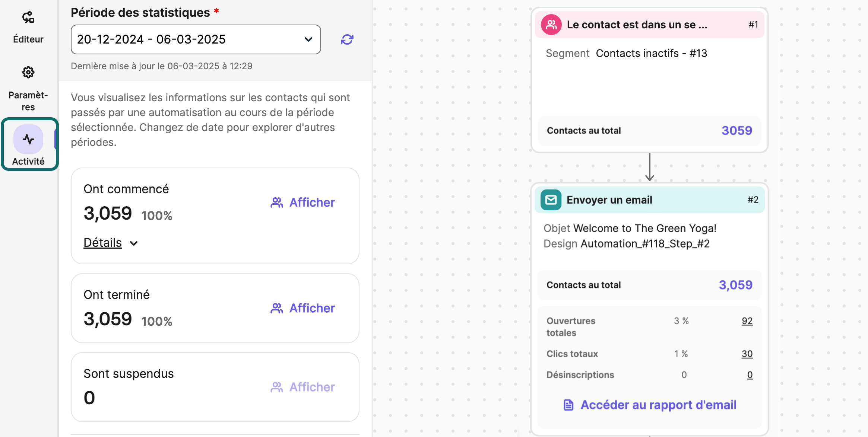Click the email envelope icon on step #2
Screen dimensions: 868x437
pyautogui.click(x=551, y=200)
